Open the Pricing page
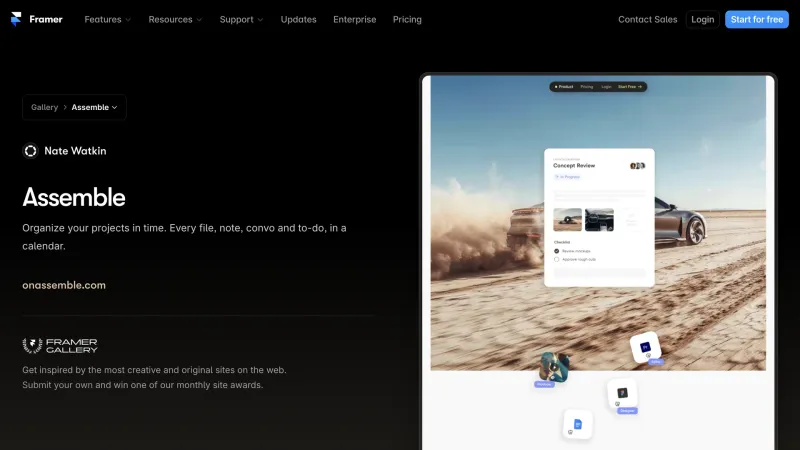 407,19
